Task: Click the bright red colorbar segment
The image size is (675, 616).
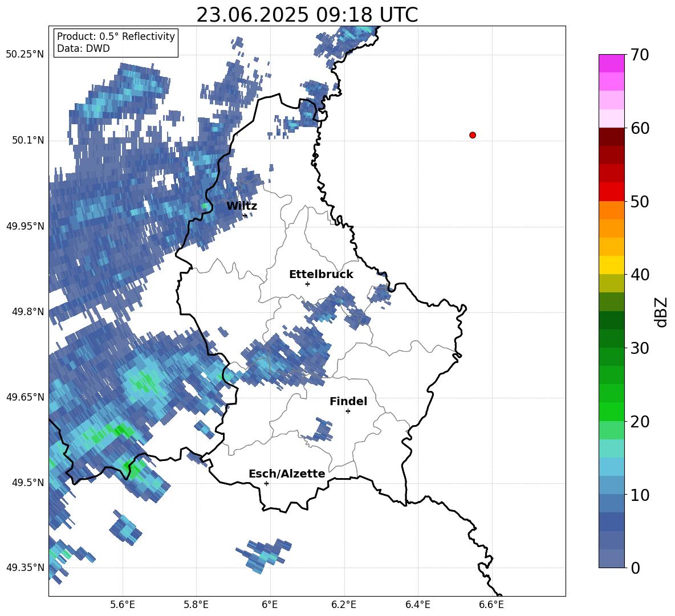Action: click(x=612, y=192)
